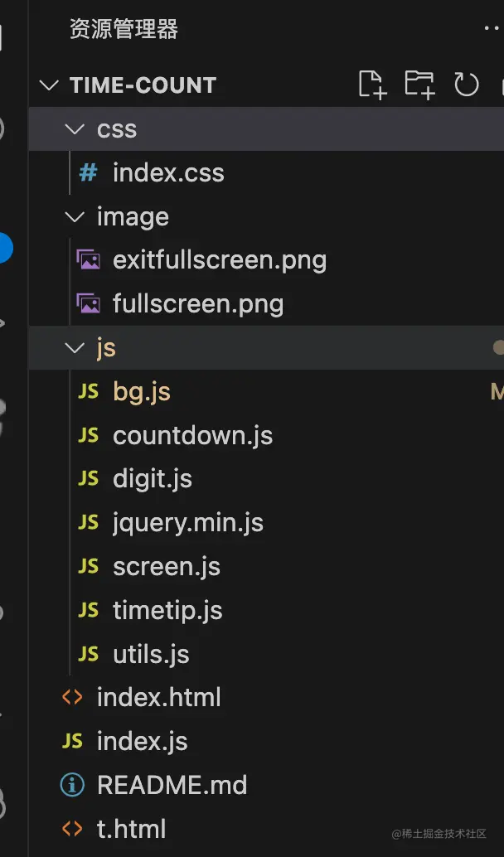Click the New File icon

coord(373,85)
